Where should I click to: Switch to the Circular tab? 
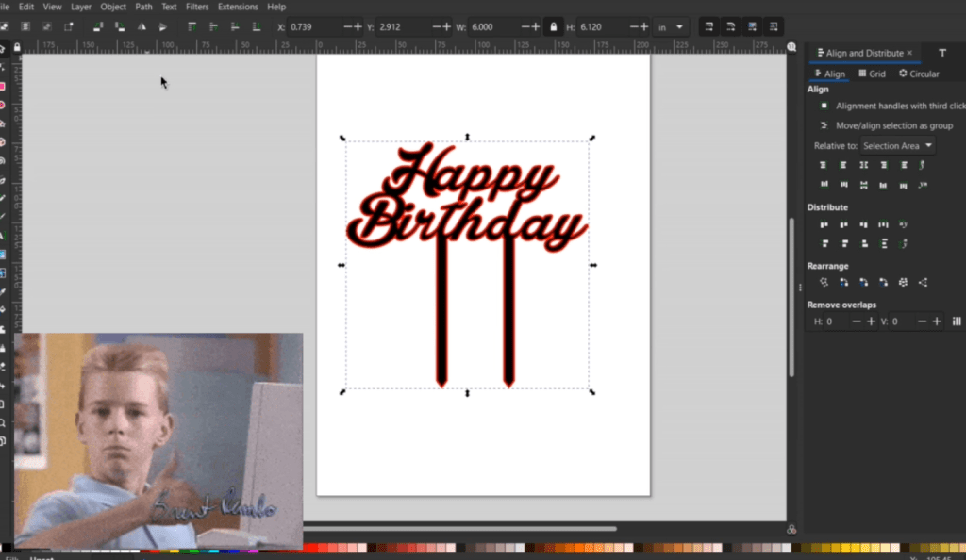(919, 74)
